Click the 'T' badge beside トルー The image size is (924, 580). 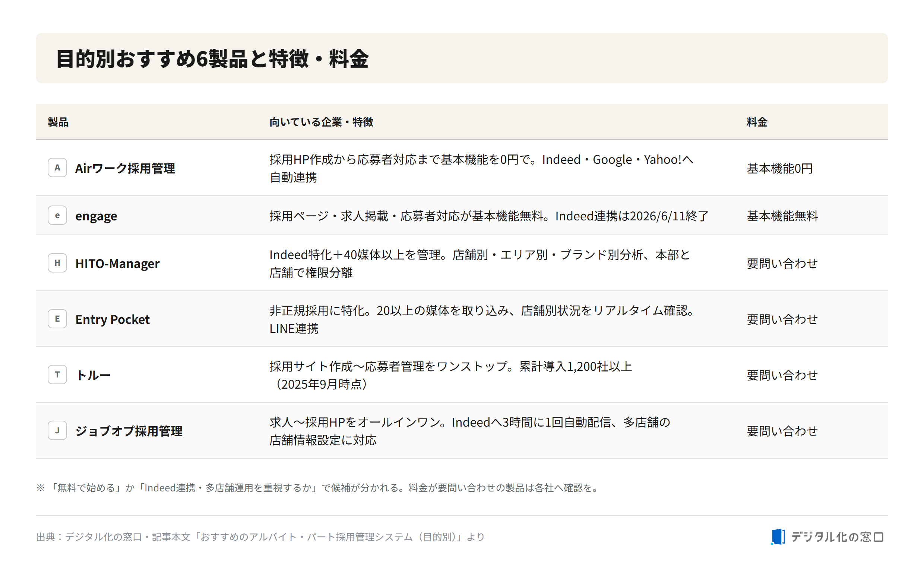[57, 374]
